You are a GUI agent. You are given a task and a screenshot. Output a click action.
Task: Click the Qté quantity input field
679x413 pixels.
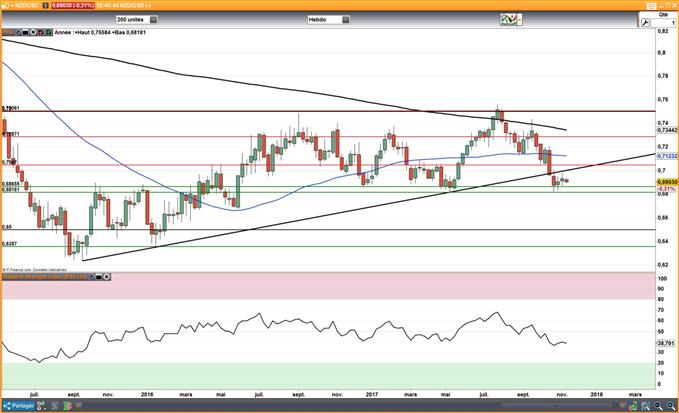pos(663,23)
